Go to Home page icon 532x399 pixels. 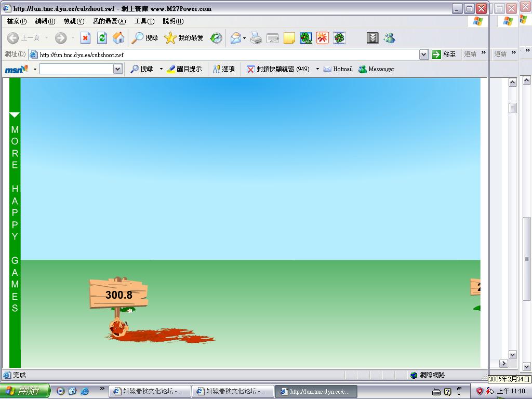118,37
